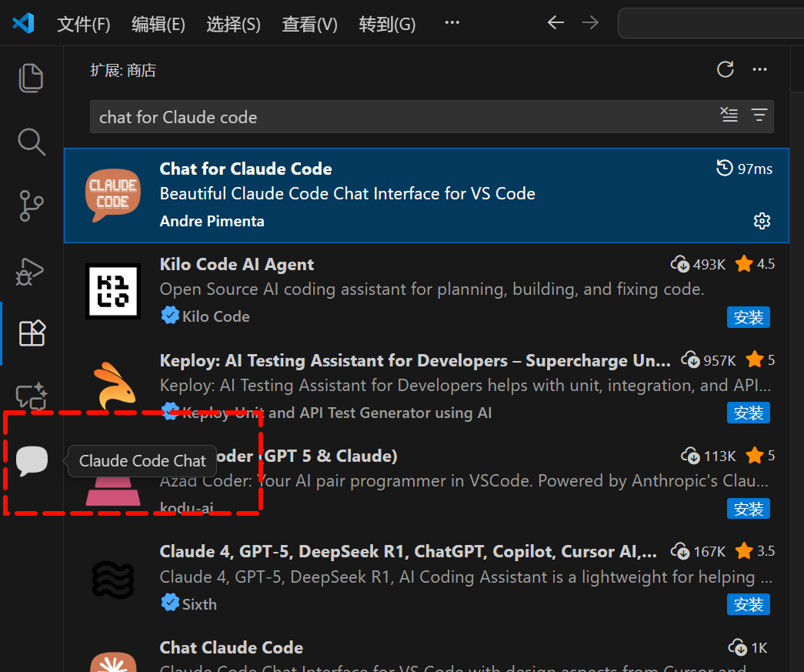Open the Extensions view icon
Viewport: 804px width, 672px height.
coord(32,333)
